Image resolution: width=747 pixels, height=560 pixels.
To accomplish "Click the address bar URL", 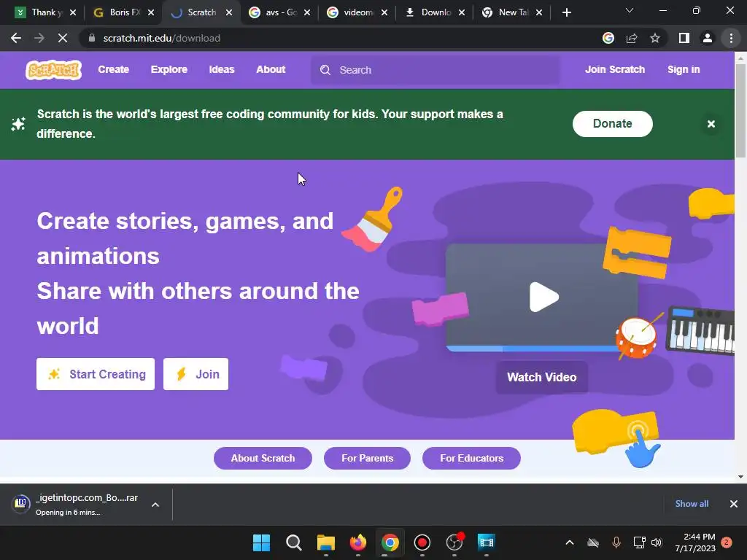I will [x=161, y=38].
